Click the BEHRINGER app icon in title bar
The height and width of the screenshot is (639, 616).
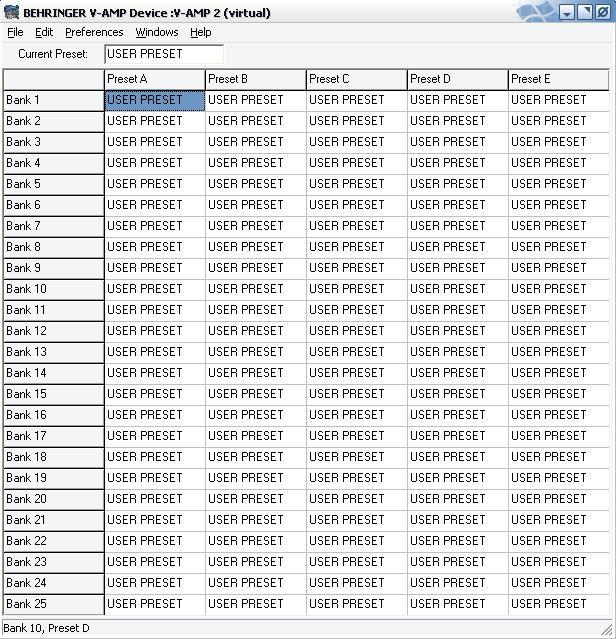pos(11,13)
